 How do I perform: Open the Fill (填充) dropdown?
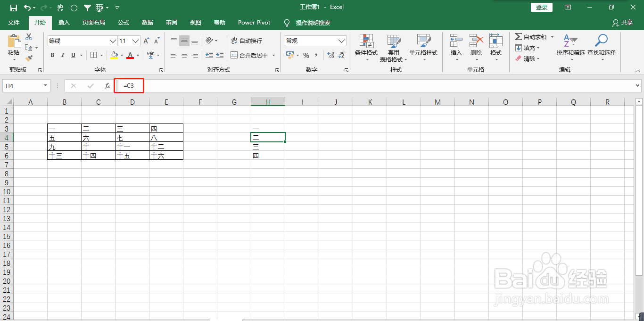click(528, 48)
